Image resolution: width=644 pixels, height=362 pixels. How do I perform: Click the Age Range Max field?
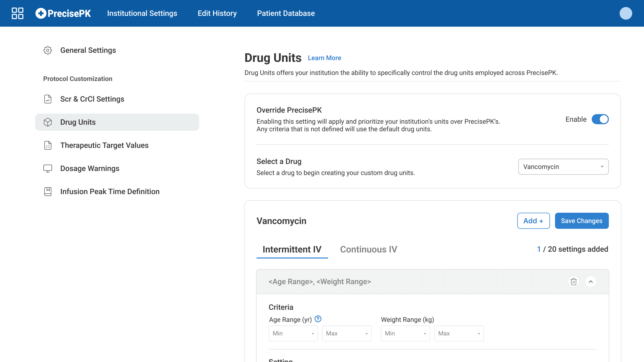346,333
